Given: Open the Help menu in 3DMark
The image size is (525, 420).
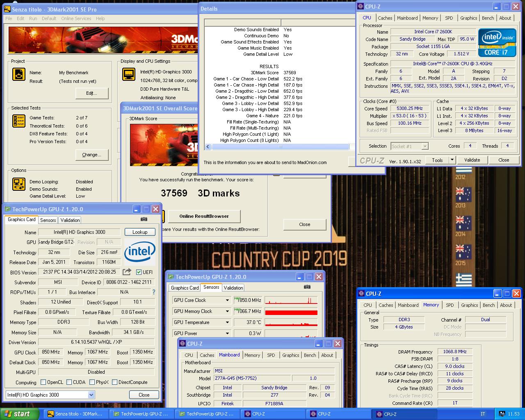Looking at the screenshot, I should coord(100,18).
